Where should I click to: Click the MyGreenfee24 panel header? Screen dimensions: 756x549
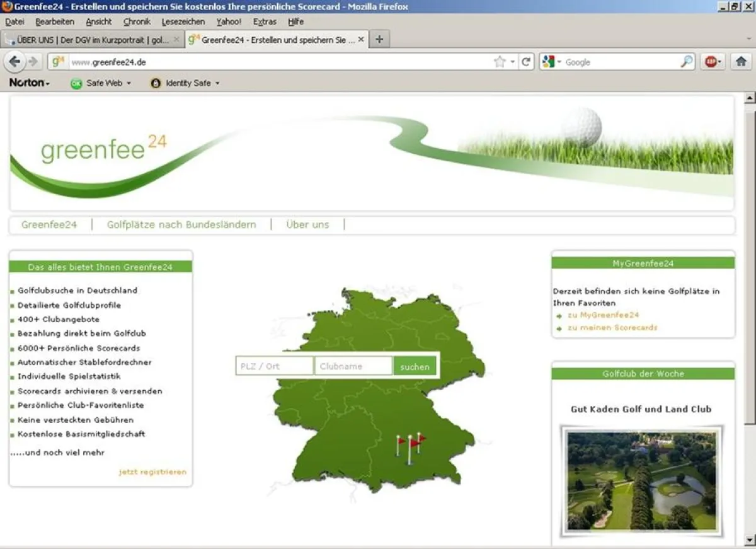[x=643, y=263]
